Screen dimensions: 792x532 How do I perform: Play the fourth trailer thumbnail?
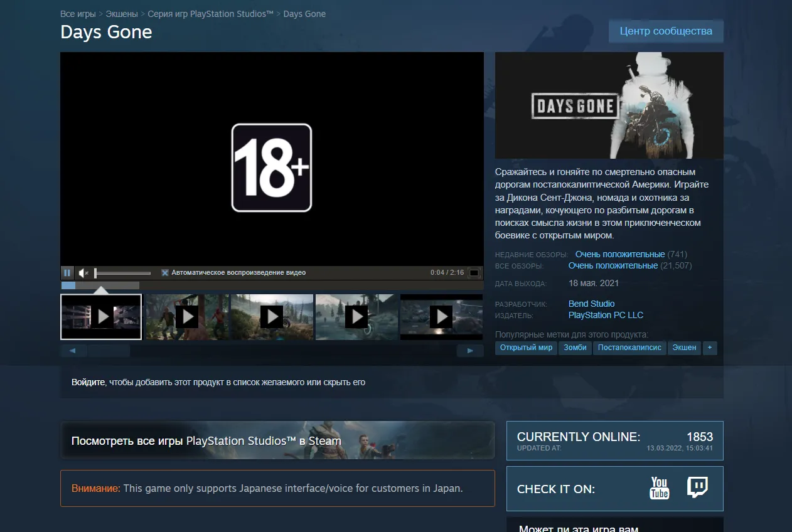point(356,317)
